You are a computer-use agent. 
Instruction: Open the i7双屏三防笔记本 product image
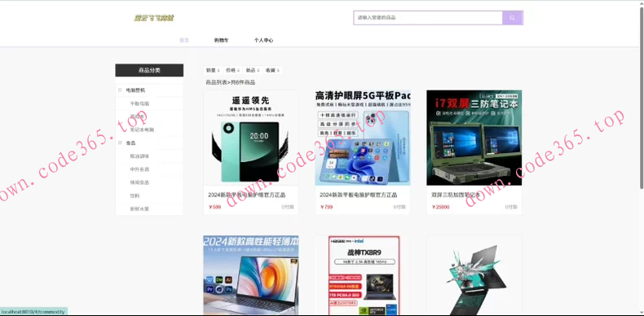point(474,138)
